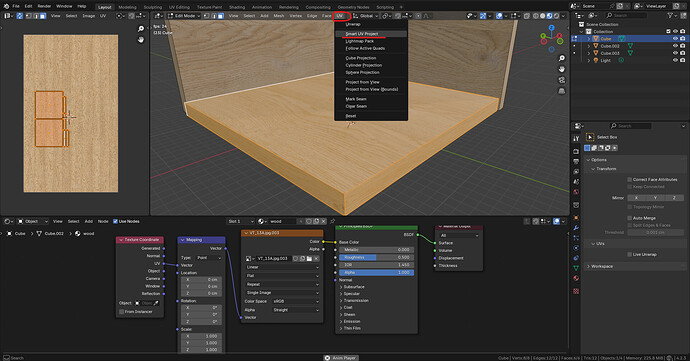Open Color Space sRGB dropdown
The width and height of the screenshot is (690, 361).
click(x=295, y=302)
